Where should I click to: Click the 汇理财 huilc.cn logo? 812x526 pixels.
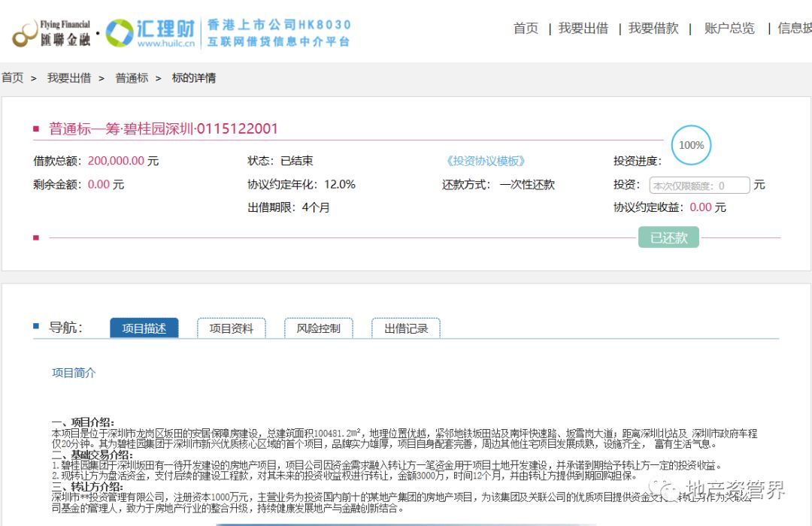coord(150,33)
